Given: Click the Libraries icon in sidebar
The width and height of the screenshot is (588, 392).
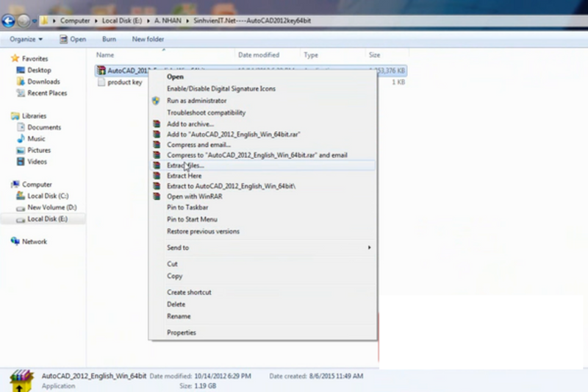Looking at the screenshot, I should [x=15, y=116].
